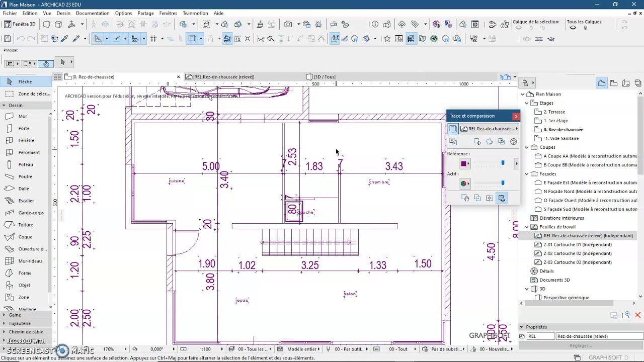Open the Fichier menu
This screenshot has height=362, width=644.
point(10,13)
